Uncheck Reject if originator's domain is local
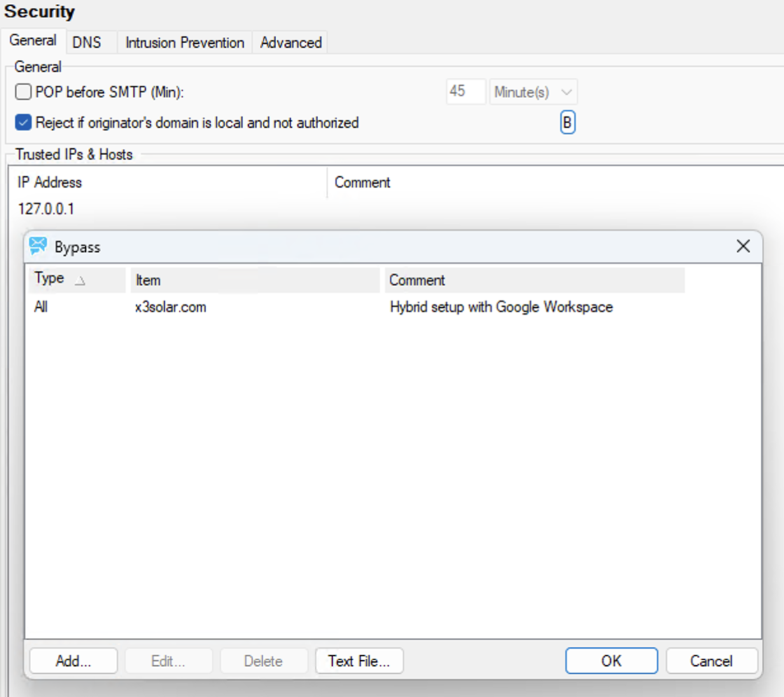 coord(24,122)
